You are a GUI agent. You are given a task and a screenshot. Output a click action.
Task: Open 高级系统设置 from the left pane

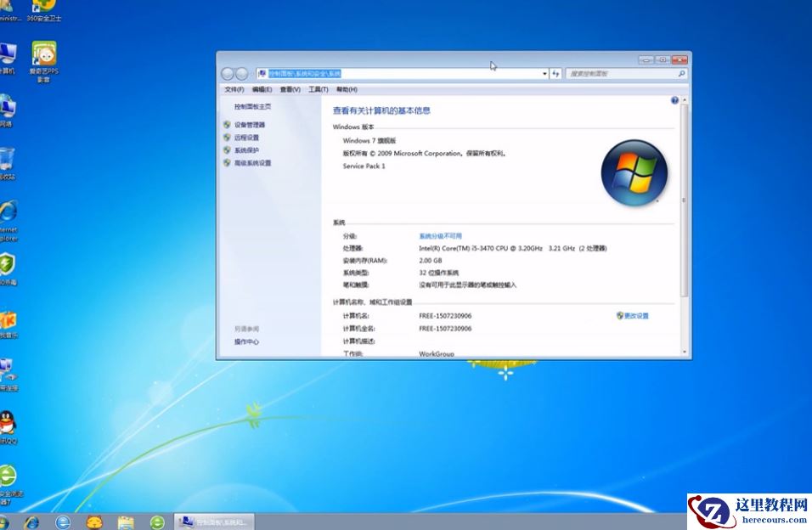pyautogui.click(x=253, y=163)
